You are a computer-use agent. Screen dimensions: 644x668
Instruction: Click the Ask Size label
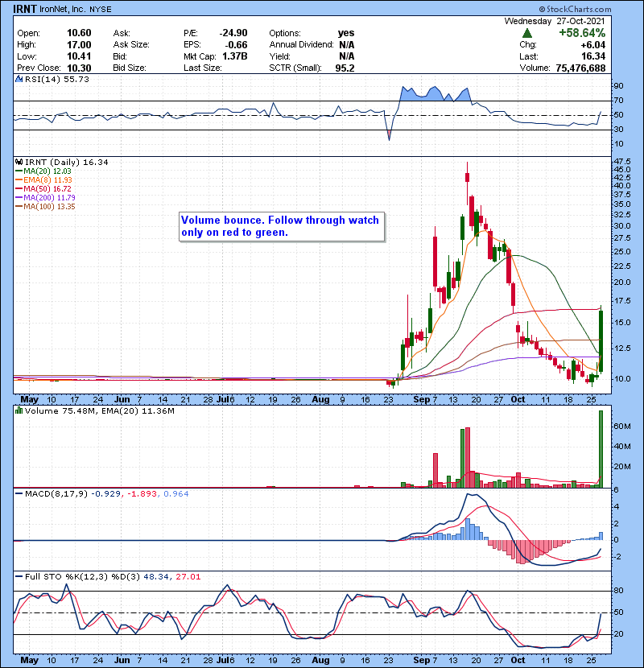[x=131, y=45]
